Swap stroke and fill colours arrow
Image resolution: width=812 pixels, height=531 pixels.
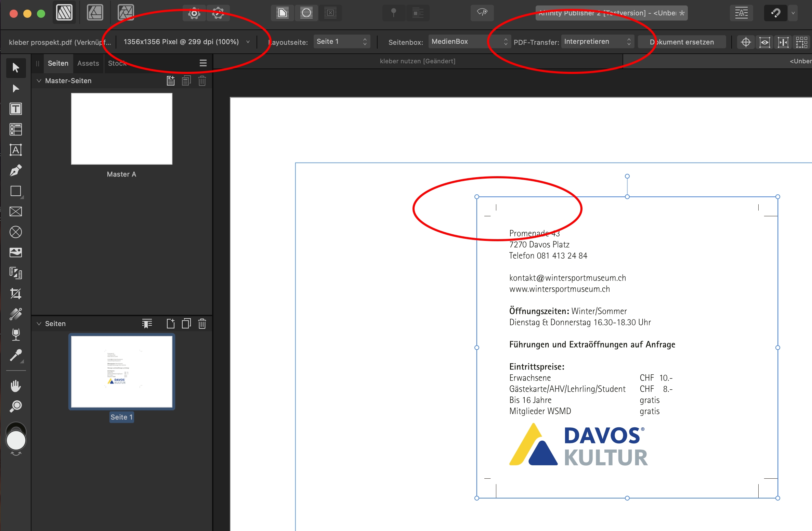16,454
